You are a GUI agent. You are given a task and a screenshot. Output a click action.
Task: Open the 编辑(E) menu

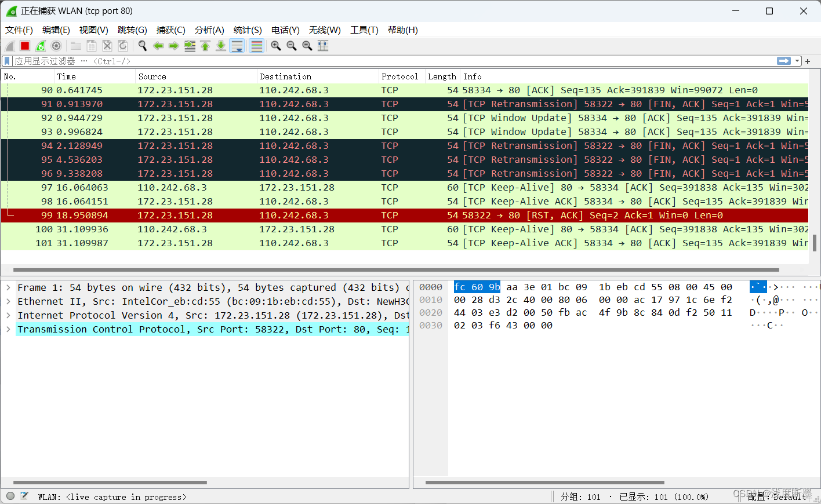(56, 30)
